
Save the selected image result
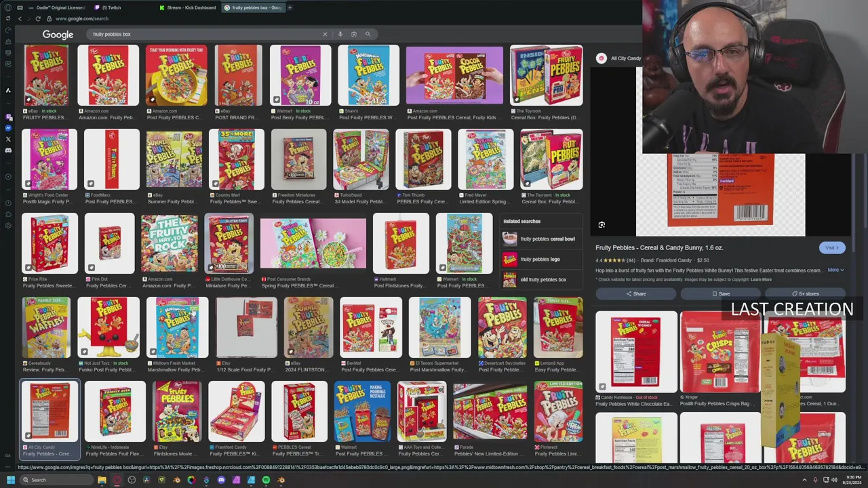720,293
